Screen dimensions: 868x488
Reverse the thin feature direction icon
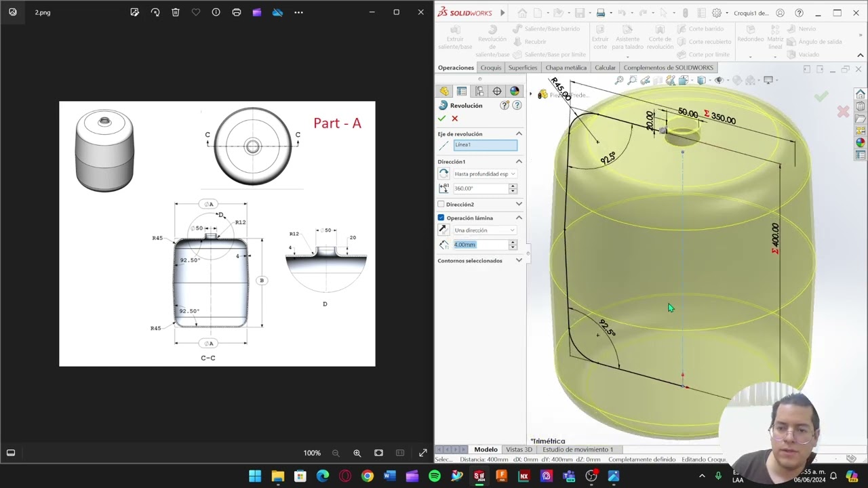(x=443, y=230)
